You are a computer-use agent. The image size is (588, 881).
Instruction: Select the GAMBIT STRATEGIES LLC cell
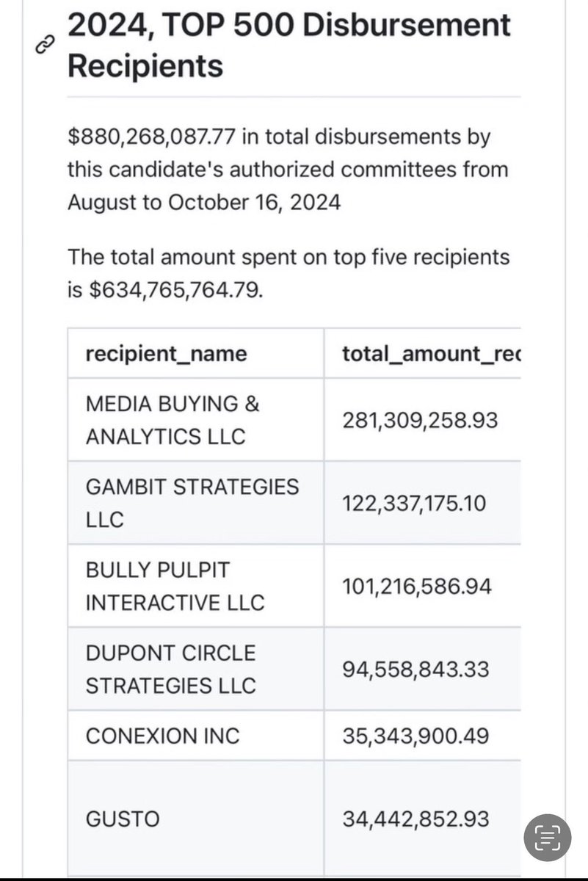point(196,503)
